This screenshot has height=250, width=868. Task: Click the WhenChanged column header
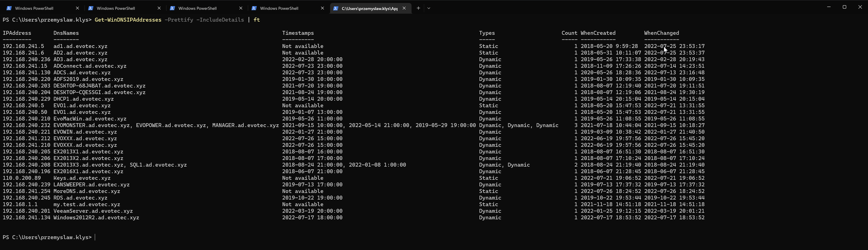pos(661,33)
